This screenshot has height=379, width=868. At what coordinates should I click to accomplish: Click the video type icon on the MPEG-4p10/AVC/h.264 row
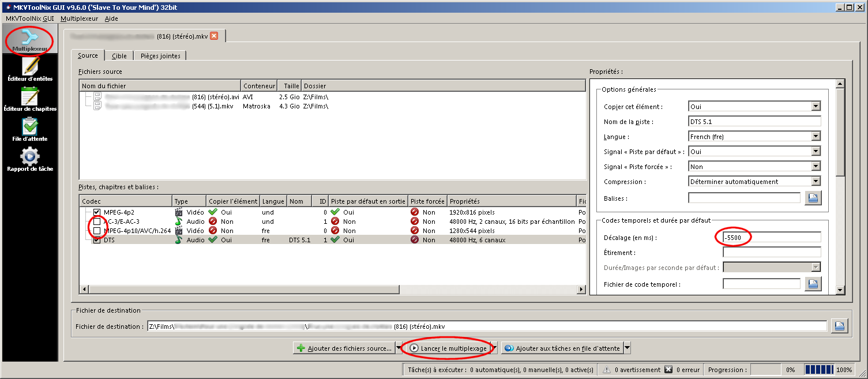pos(179,231)
